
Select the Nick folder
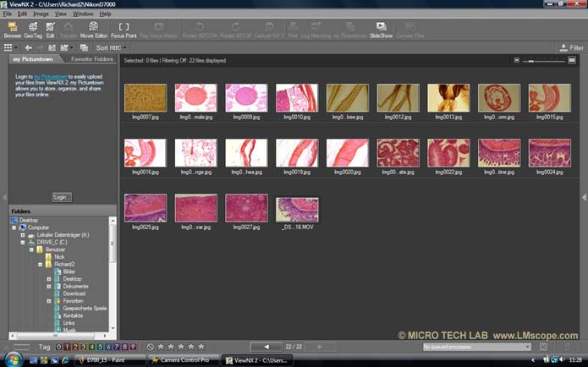59,257
